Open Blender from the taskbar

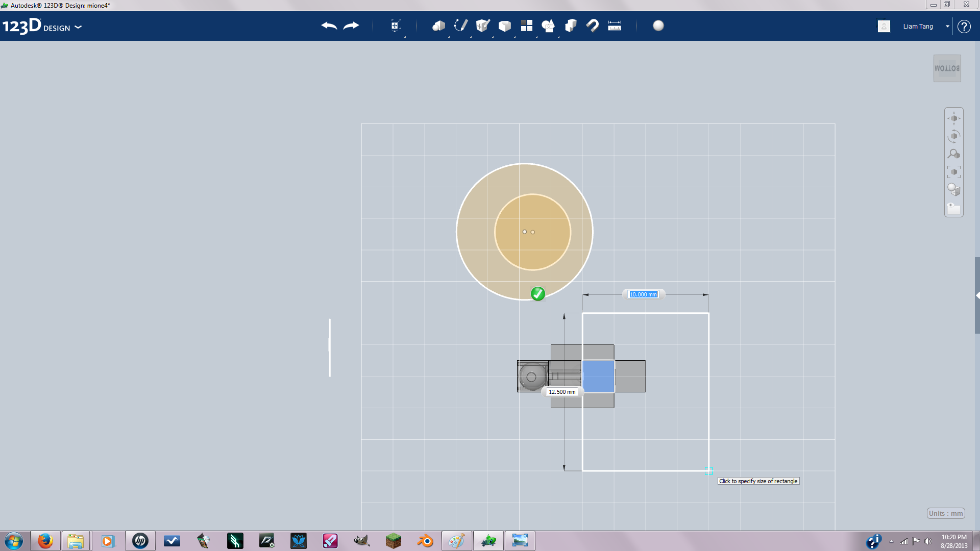[x=425, y=541]
